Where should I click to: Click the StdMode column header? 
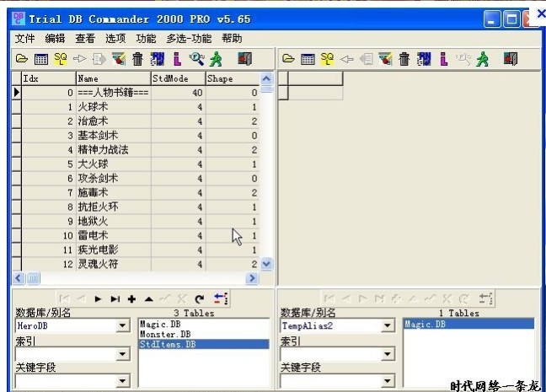(179, 78)
